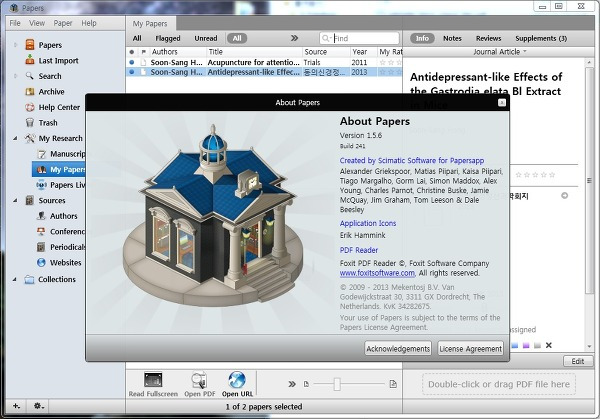600x419 pixels.
Task: Open the Archive box icon
Action: pos(30,91)
